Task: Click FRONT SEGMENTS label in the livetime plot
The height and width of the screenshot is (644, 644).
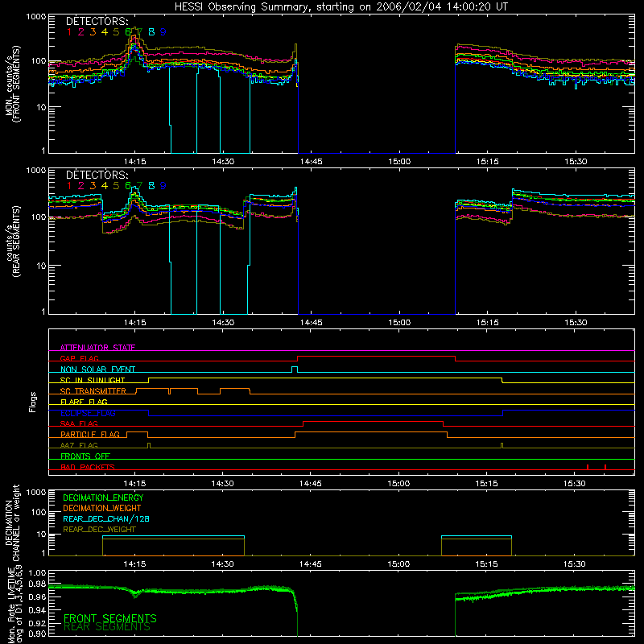Action: tap(110, 618)
